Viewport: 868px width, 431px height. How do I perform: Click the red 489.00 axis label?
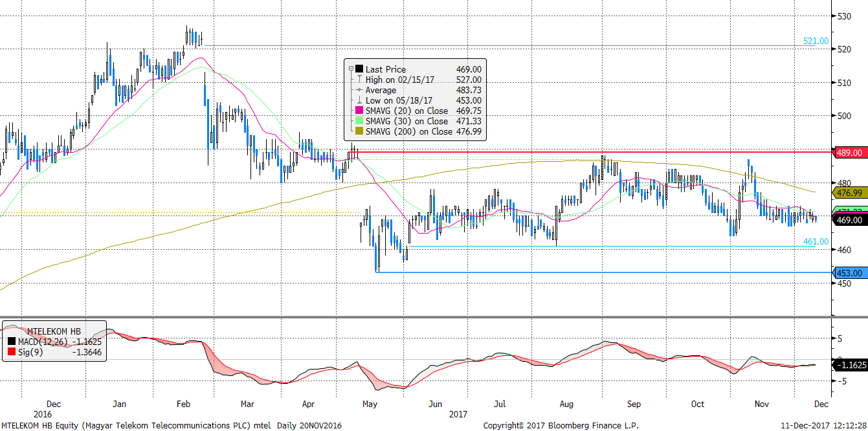coord(851,153)
